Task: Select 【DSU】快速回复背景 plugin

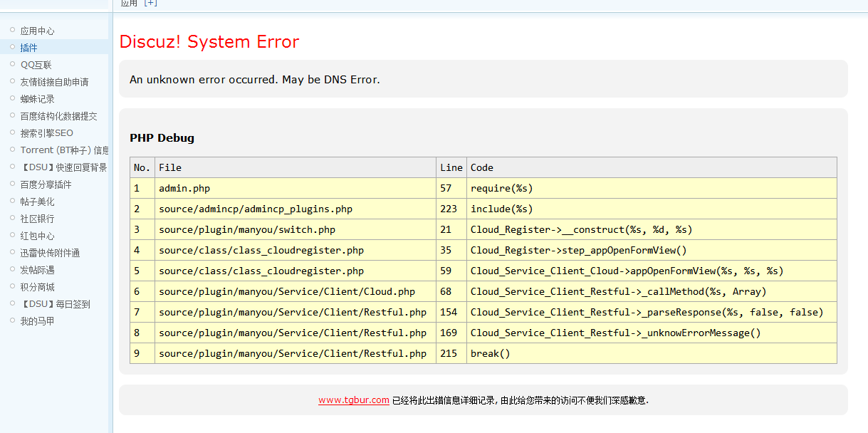Action: [62, 167]
